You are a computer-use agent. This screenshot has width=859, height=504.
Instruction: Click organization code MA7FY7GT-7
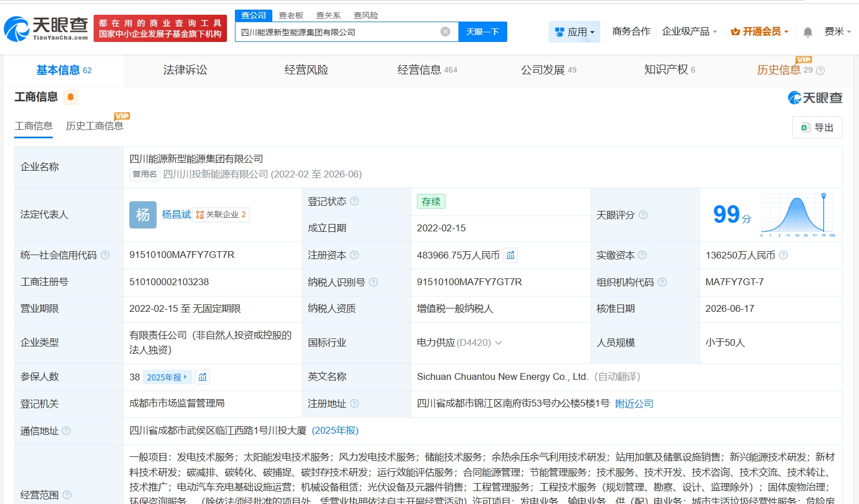[x=734, y=282]
